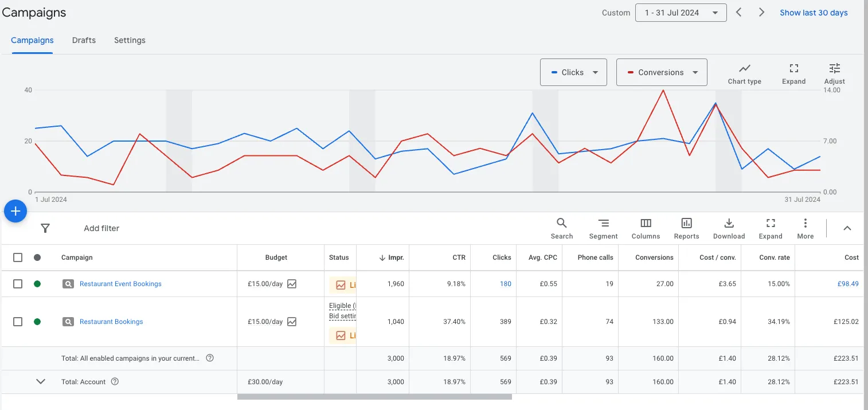Screen dimensions: 868x410
Task: Switch to the Settings tab
Action: (130, 40)
